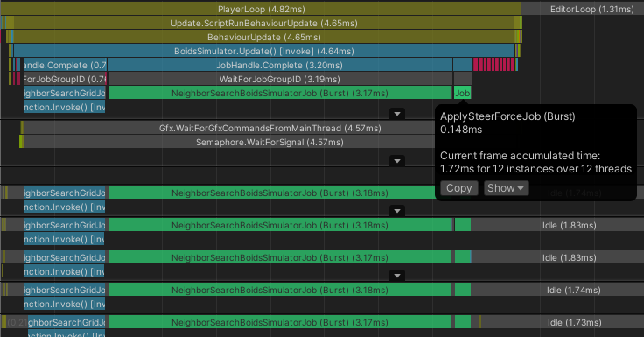Select the short JobHandle.Complete (0.7 sample
The height and width of the screenshot is (337, 644).
click(x=65, y=65)
